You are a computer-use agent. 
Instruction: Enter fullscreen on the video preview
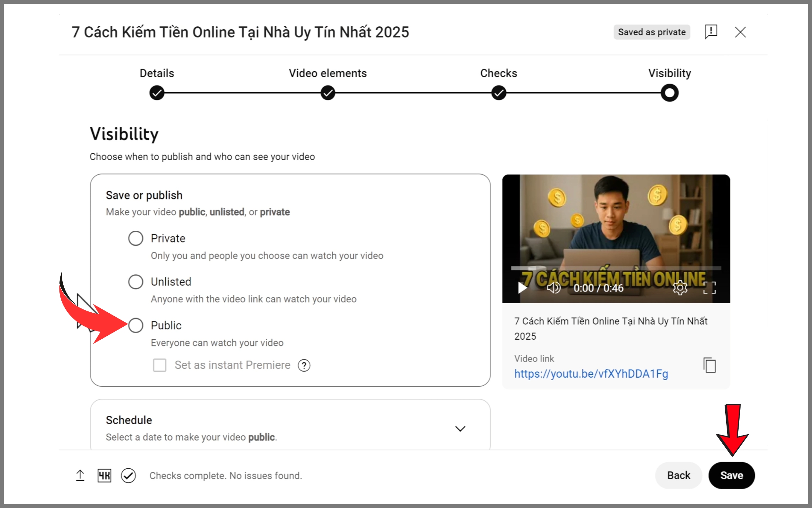(709, 288)
